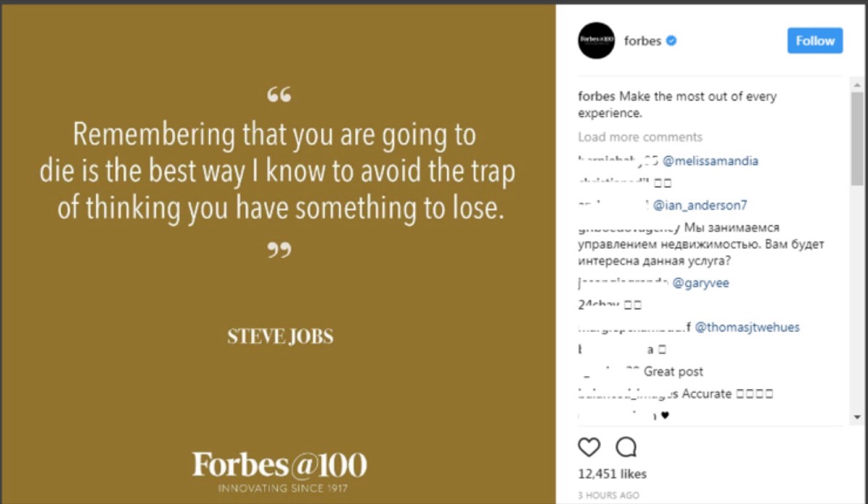Click the forbes username in the caption
Viewport: 868px width, 504px height.
(595, 97)
